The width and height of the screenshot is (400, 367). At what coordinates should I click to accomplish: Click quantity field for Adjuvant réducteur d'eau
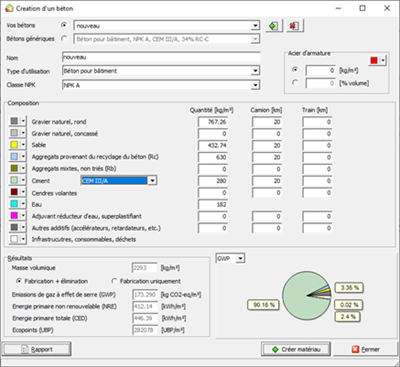(213, 217)
